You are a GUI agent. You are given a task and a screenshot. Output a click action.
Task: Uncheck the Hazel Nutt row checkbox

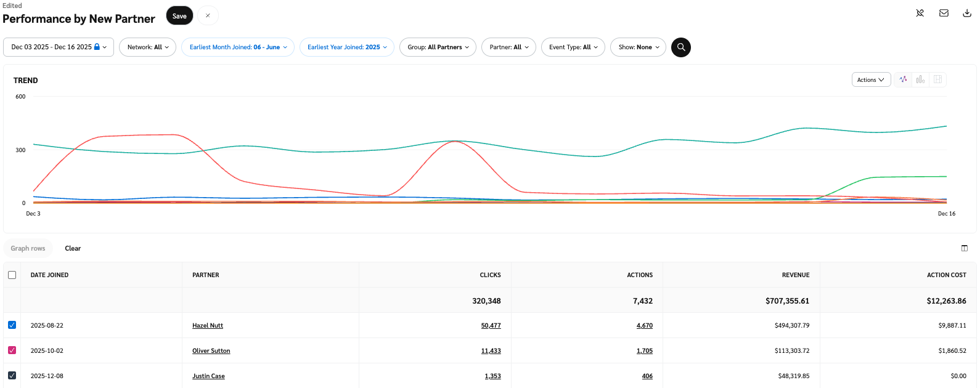tap(12, 325)
